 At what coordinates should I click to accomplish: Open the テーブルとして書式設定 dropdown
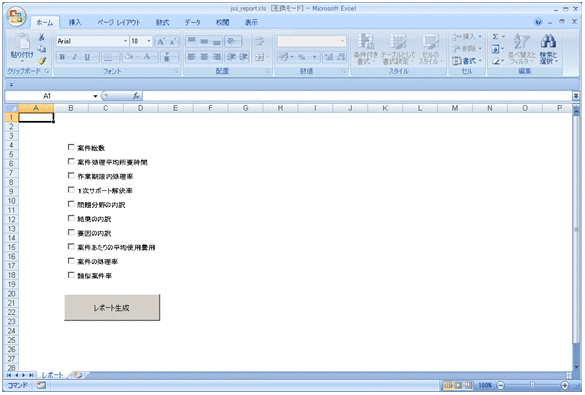[398, 49]
